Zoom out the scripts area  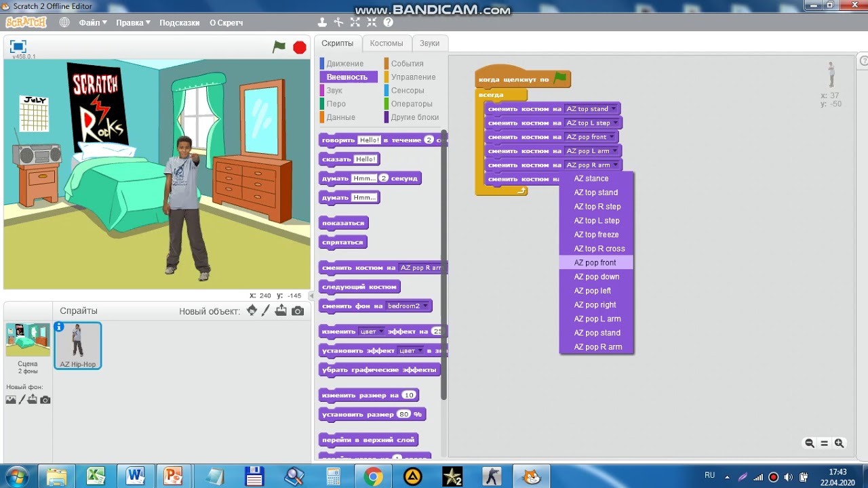pyautogui.click(x=809, y=443)
